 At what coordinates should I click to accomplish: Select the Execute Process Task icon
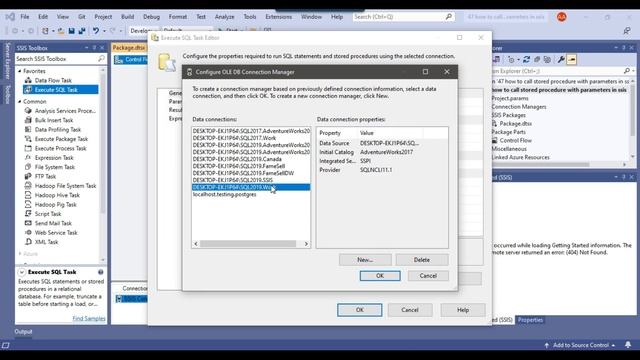(x=28, y=148)
